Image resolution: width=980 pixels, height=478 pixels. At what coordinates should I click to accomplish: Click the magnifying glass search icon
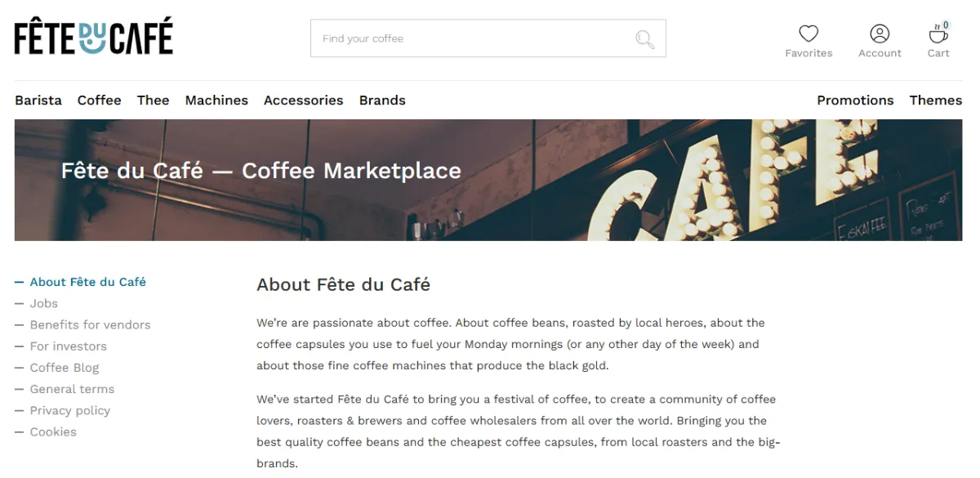pos(645,39)
